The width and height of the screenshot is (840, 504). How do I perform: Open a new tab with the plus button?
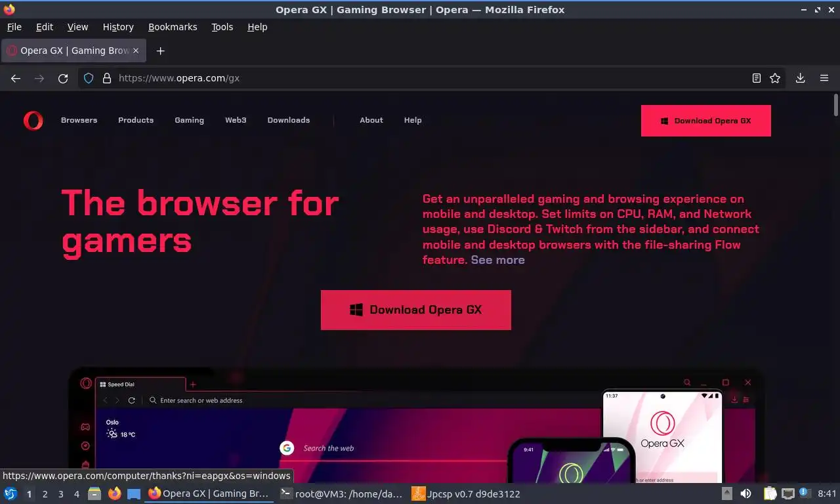coord(160,51)
